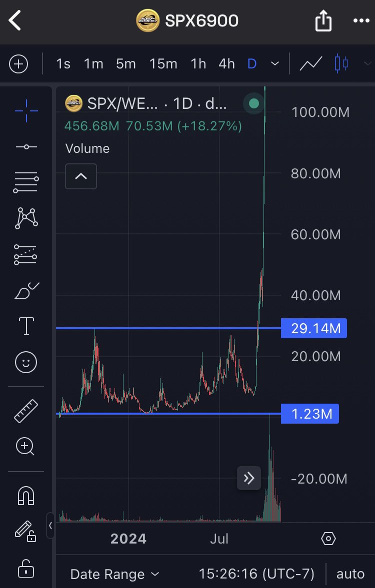375x588 pixels.
Task: Tap the SPX6900 coin logo in header
Action: (x=147, y=20)
